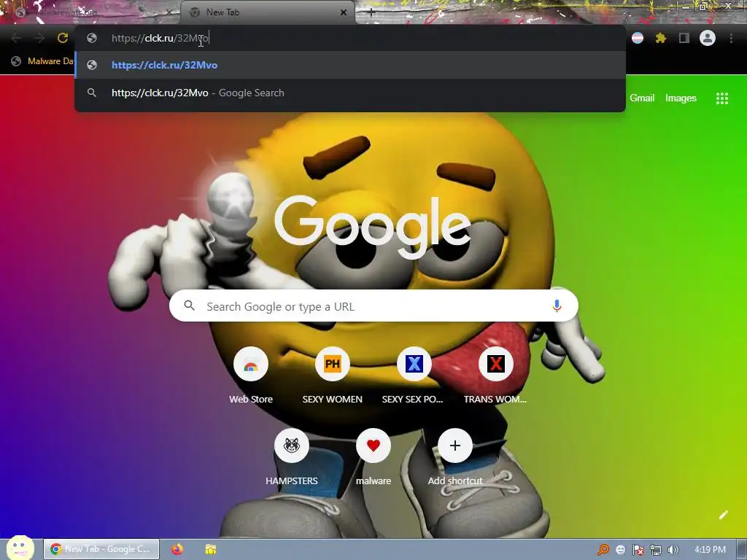The image size is (747, 560).
Task: Start voice search with microphone icon
Action: tap(557, 306)
